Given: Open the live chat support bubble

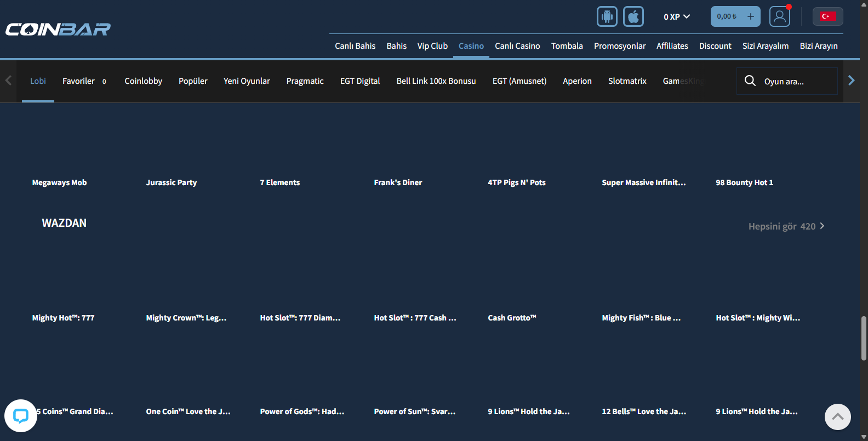Looking at the screenshot, I should coord(21,416).
